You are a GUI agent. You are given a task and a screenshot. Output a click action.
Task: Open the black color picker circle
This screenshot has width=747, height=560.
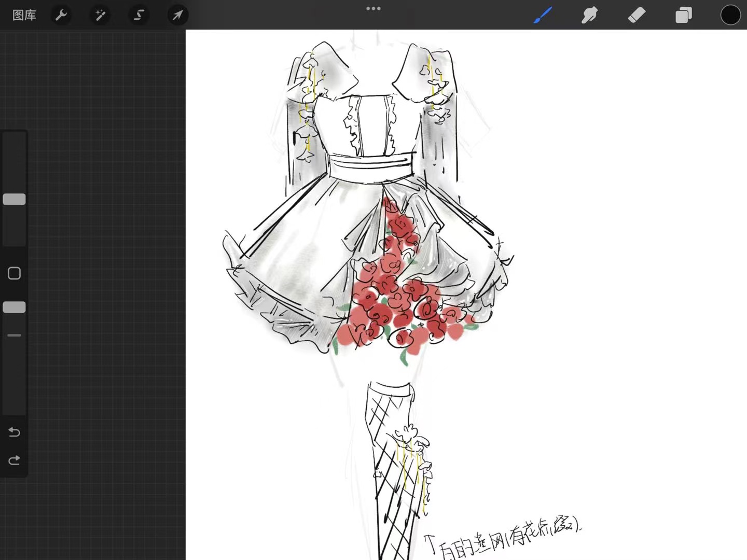[x=730, y=15]
